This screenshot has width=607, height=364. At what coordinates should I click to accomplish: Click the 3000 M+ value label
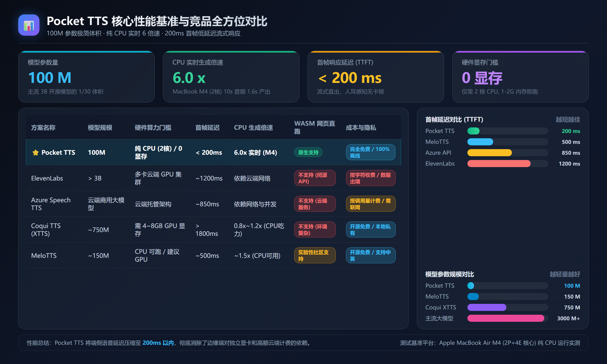coord(569,318)
